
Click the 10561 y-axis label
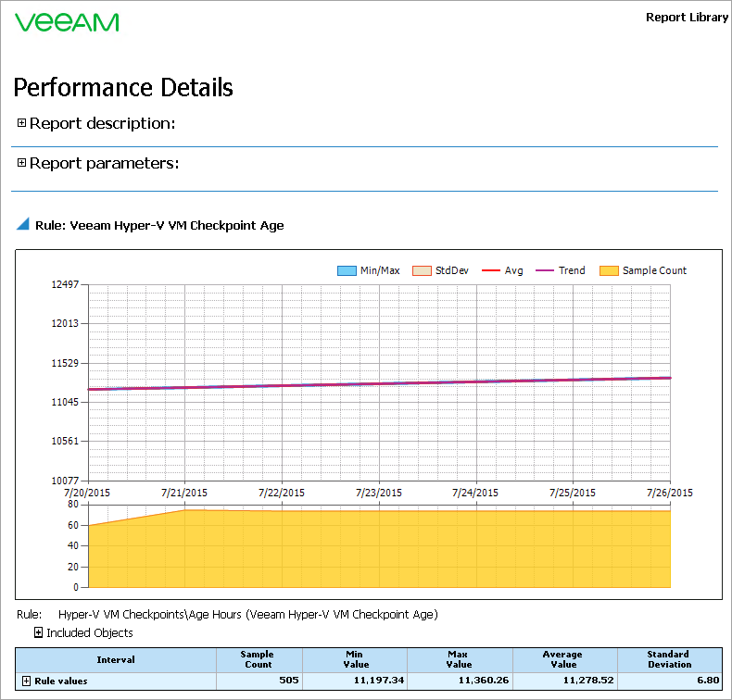(x=65, y=441)
